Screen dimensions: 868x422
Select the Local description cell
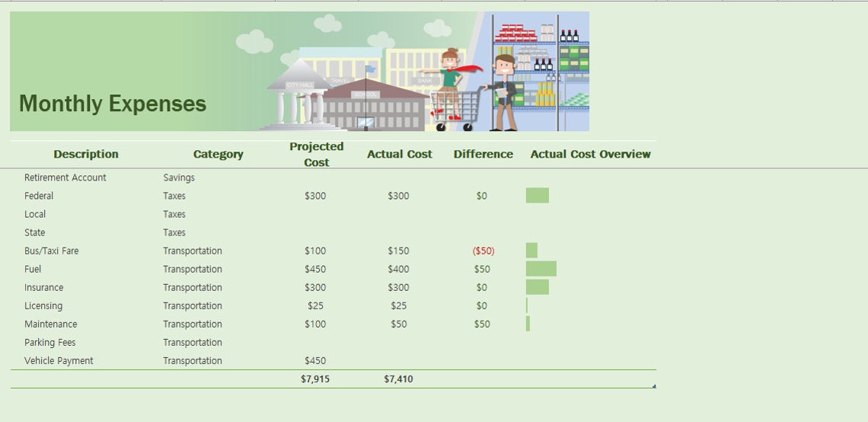tap(35, 214)
